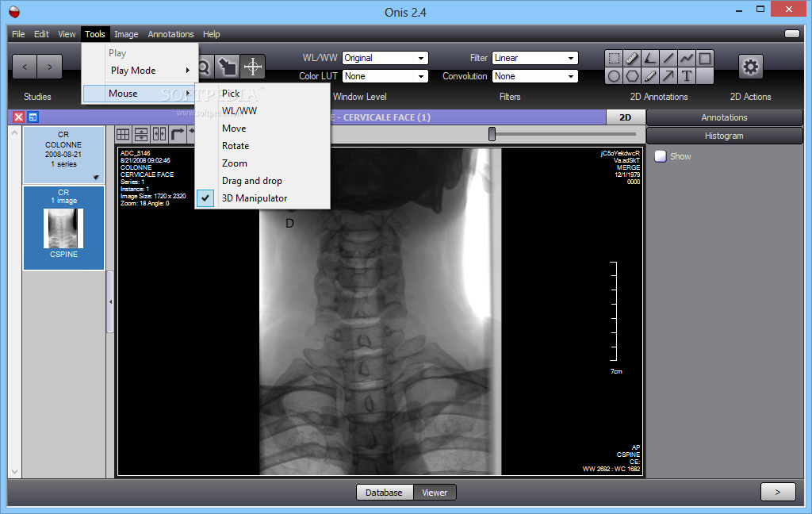Viewport: 812px width, 514px height.
Task: Expand the COLONNE study series arrow
Action: [x=96, y=178]
